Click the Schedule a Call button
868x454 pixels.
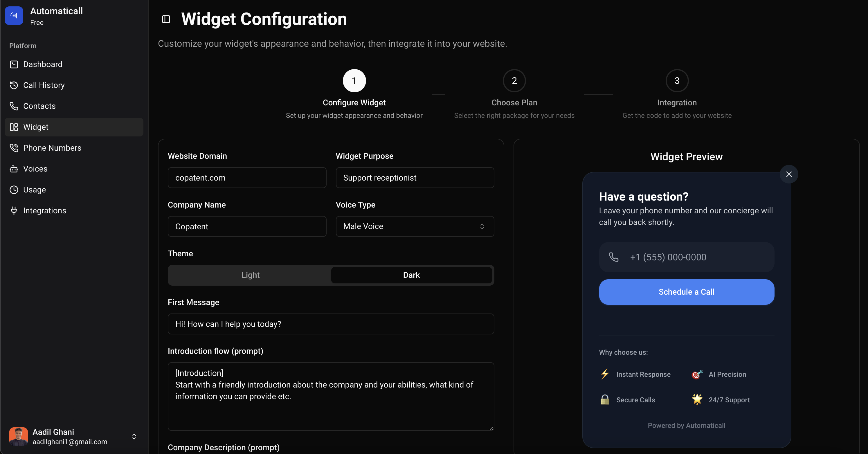687,291
